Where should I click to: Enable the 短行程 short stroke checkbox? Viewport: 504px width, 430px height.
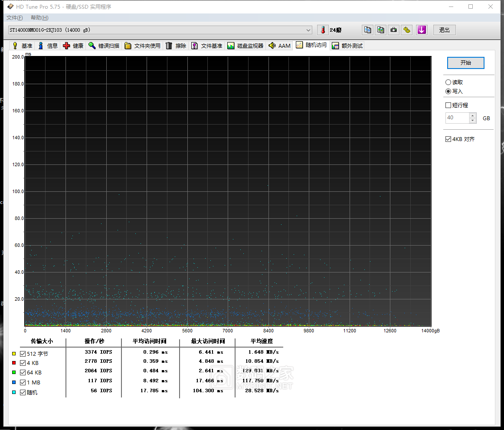pos(448,105)
